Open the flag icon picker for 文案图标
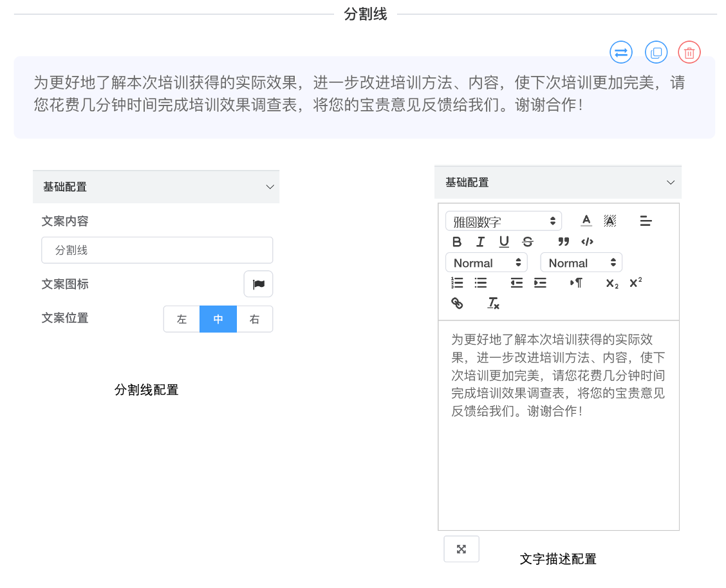Viewport: 726px width, 588px height. (x=258, y=284)
